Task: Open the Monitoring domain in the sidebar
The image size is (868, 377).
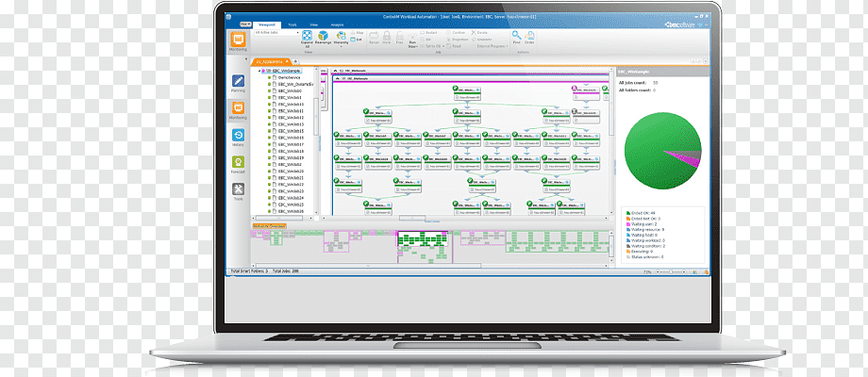Action: click(x=238, y=110)
